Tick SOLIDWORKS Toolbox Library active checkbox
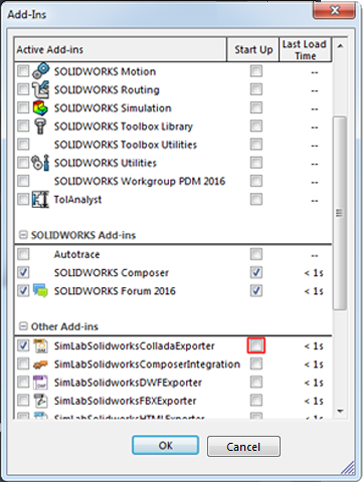The image size is (363, 482). click(23, 126)
